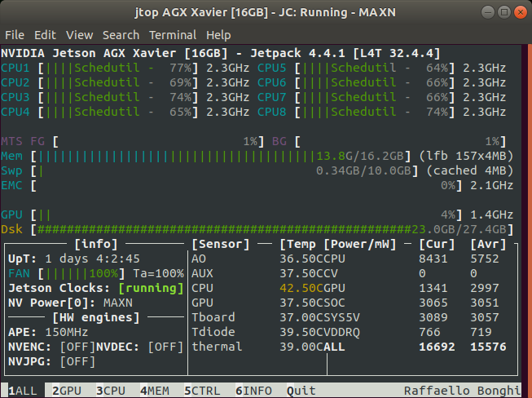This screenshot has width=532, height=398.
Task: Click the CPU6 label
Action: 272,82
